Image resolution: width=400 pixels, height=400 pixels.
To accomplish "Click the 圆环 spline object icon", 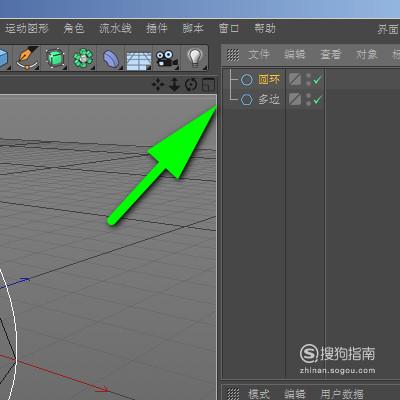I will coord(247,80).
